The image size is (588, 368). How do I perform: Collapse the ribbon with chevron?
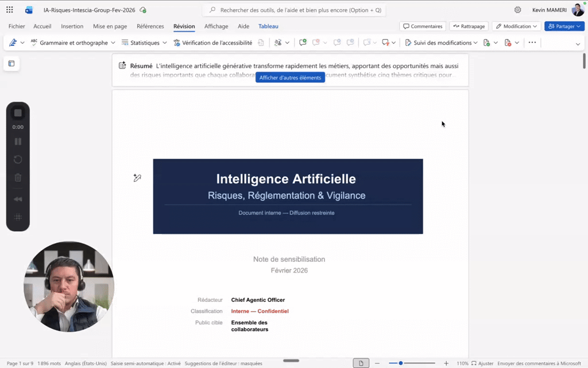click(578, 44)
